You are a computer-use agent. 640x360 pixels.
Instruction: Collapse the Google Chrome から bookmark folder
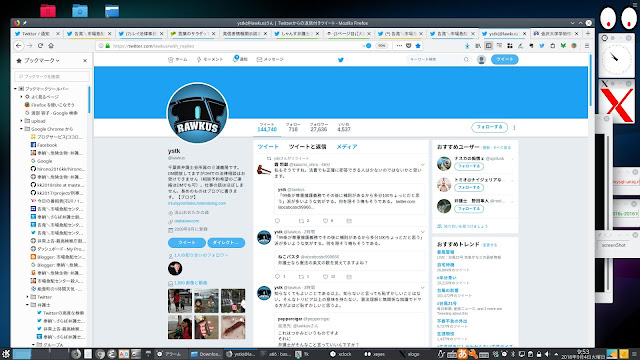tap(22, 129)
